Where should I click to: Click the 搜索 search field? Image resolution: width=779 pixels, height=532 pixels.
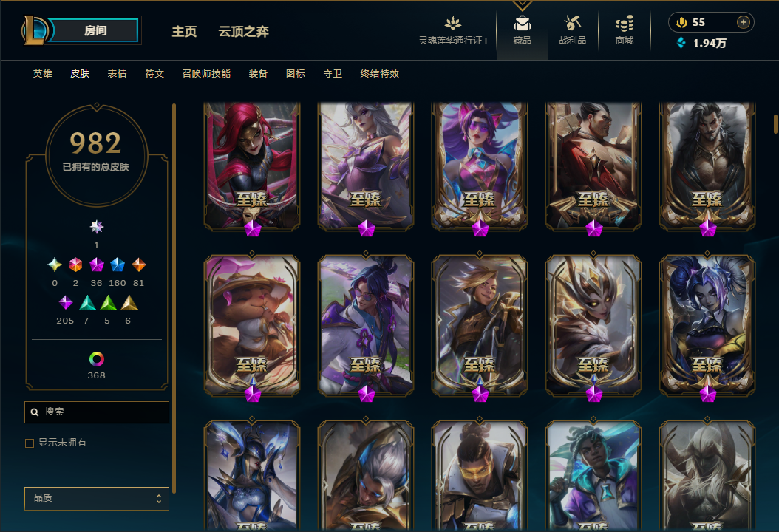97,412
